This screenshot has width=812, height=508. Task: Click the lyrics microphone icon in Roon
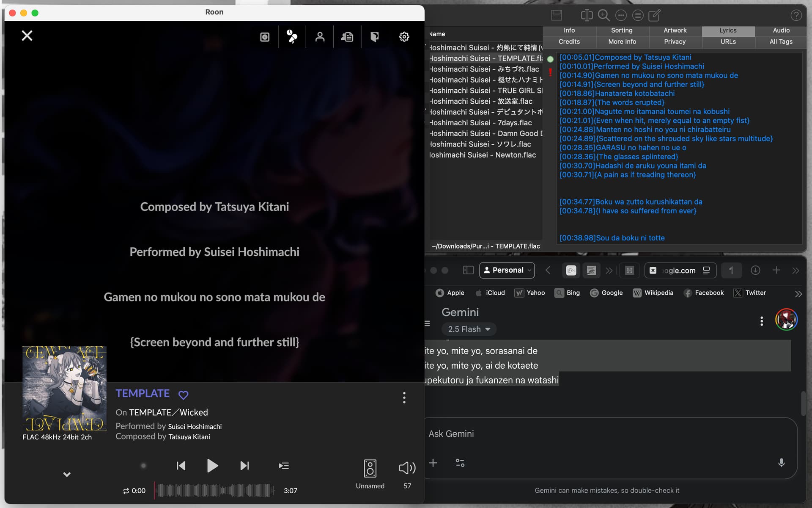(x=292, y=37)
